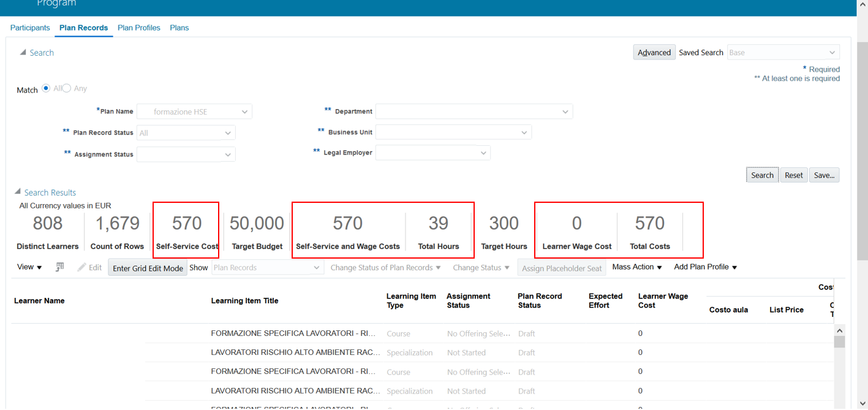Image resolution: width=868 pixels, height=410 pixels.
Task: Click the Learner Wage Cost summary tile
Action: (x=577, y=232)
